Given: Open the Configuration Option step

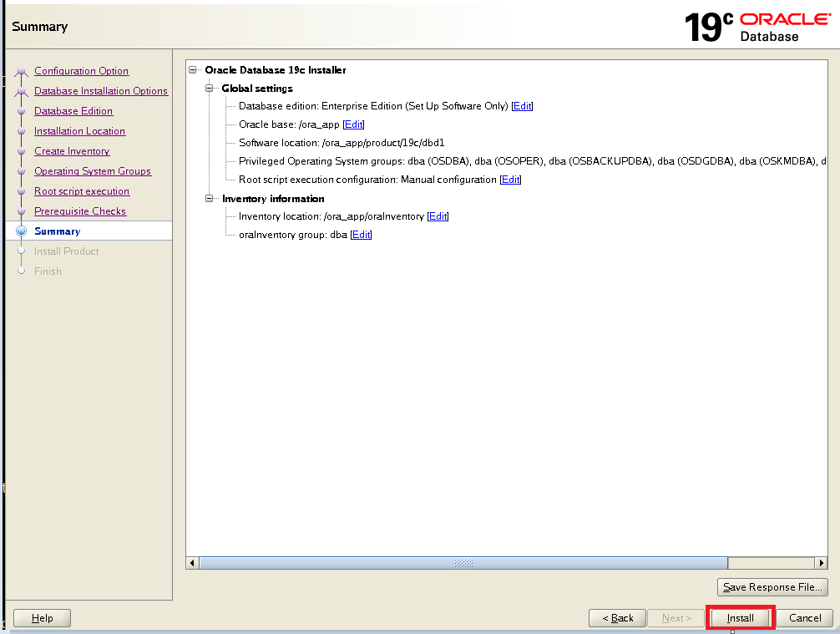Looking at the screenshot, I should point(81,71).
